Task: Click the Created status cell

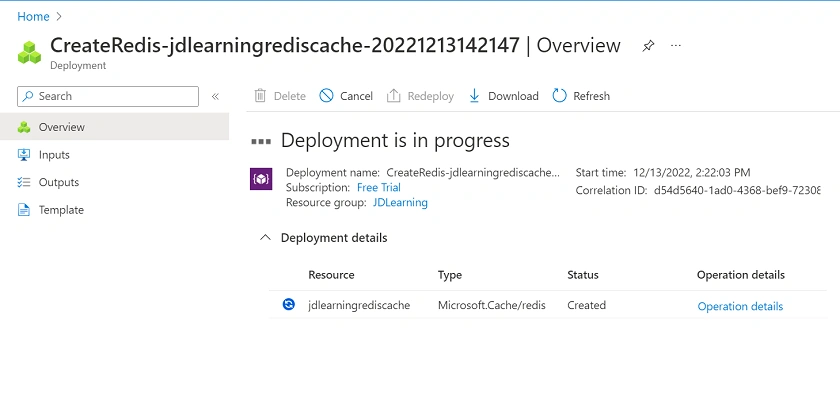Action: click(587, 305)
